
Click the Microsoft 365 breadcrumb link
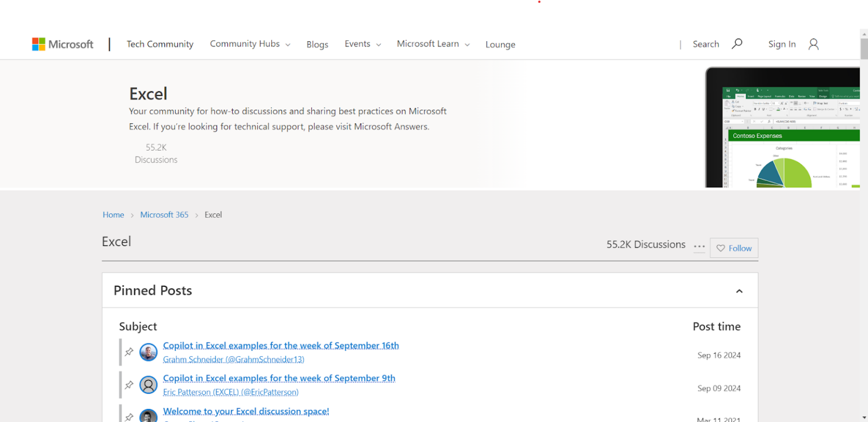[x=164, y=215]
